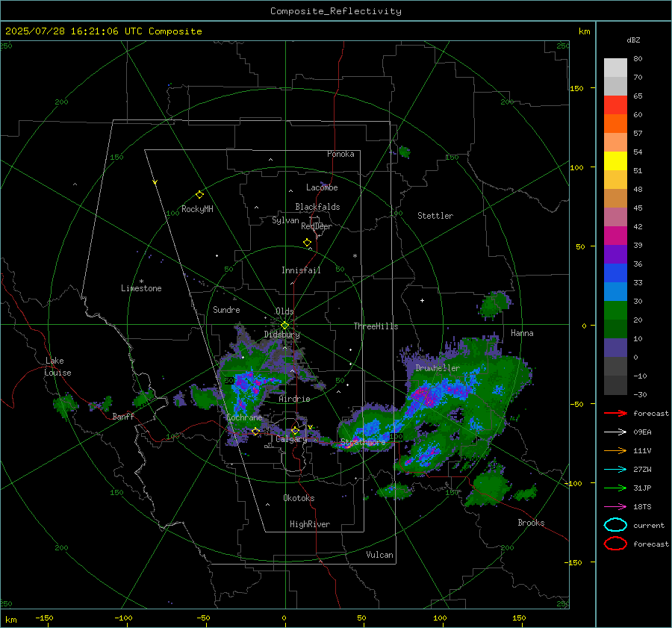Click the Olds label

284,311
